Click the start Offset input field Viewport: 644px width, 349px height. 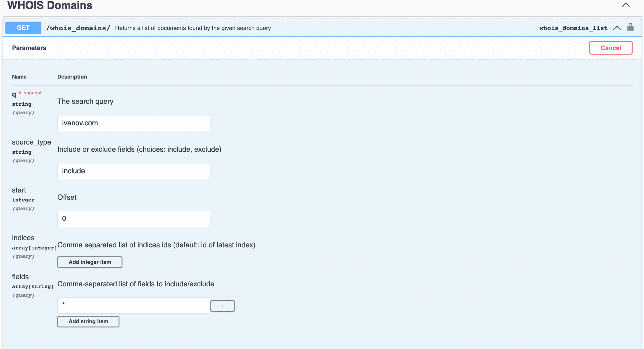(x=134, y=219)
